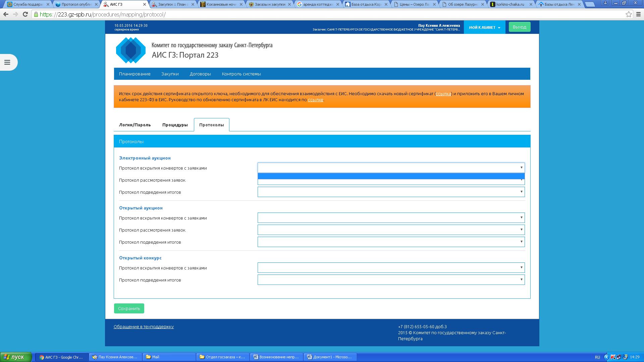
Task: Open Chrome menu icon
Action: click(639, 14)
